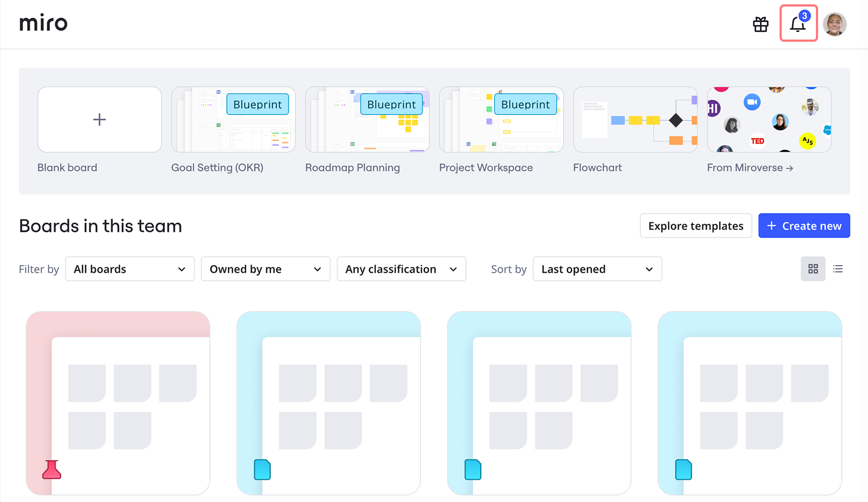
Task: Open the Roadmap Planning template
Action: click(367, 120)
